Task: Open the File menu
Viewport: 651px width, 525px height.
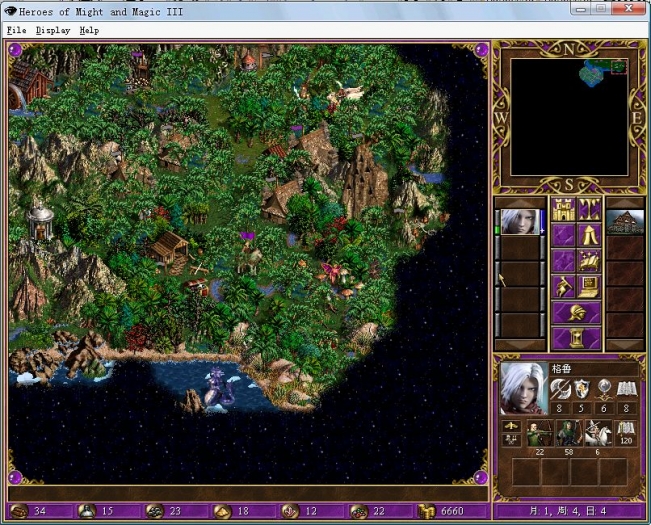Action: [x=15, y=30]
